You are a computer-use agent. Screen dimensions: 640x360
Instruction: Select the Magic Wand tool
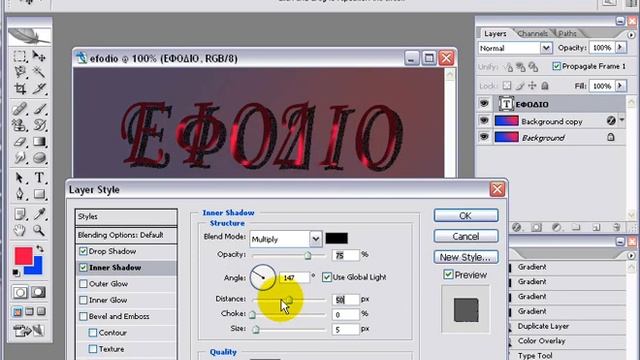(x=39, y=72)
